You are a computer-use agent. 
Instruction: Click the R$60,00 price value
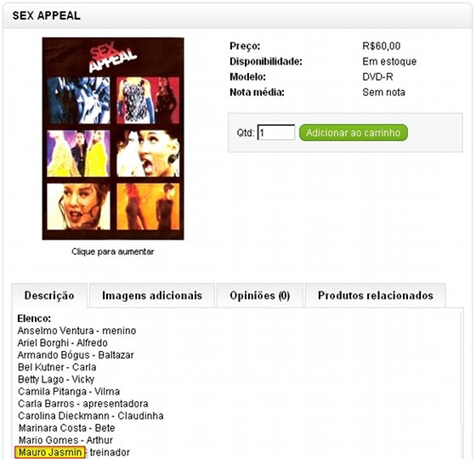click(382, 46)
